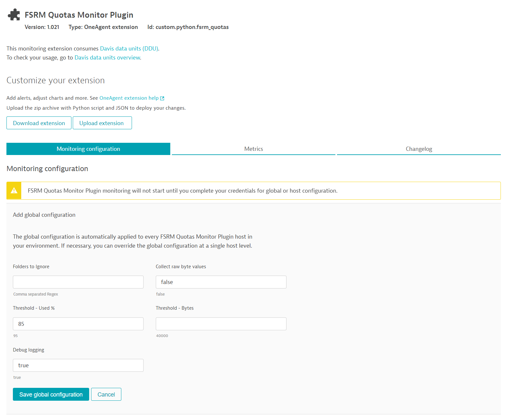Click the Id custom.python.fsrm_quotas text
This screenshot has height=420, width=506.
pyautogui.click(x=188, y=27)
